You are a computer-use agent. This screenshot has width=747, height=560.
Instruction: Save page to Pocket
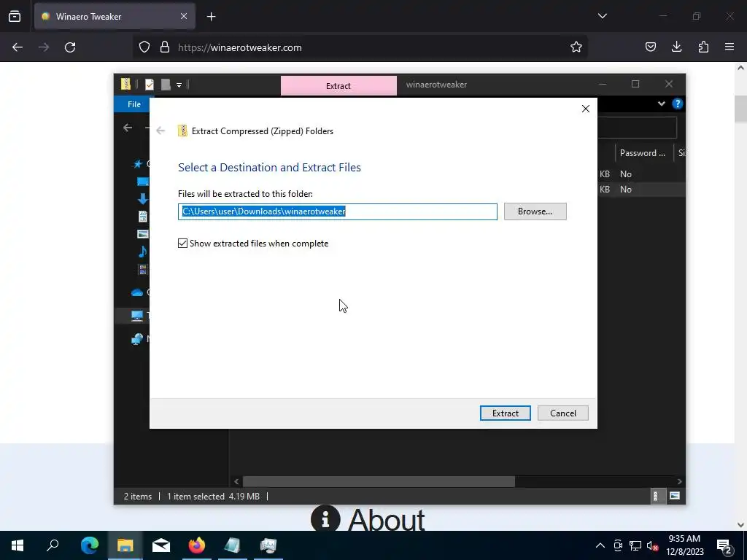tap(650, 47)
